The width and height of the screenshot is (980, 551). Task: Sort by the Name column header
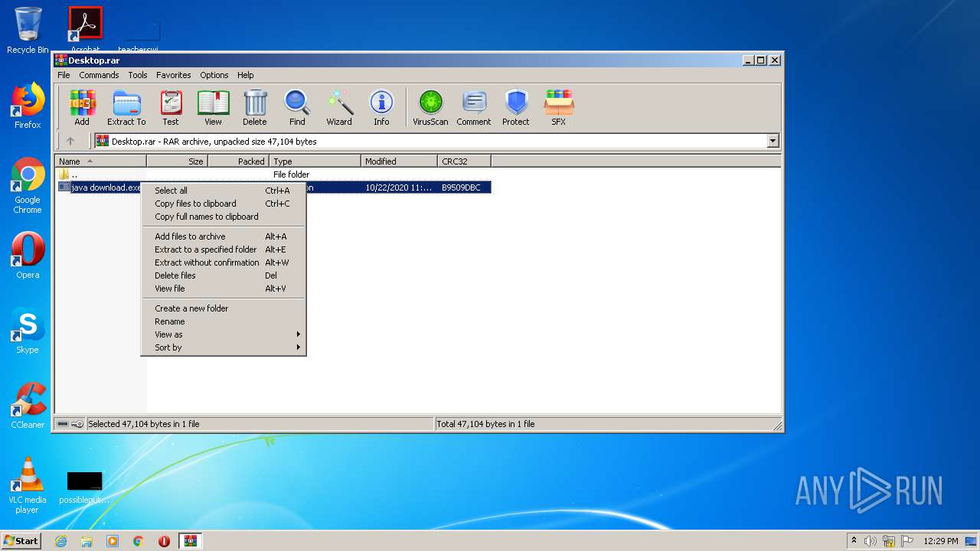tap(100, 161)
